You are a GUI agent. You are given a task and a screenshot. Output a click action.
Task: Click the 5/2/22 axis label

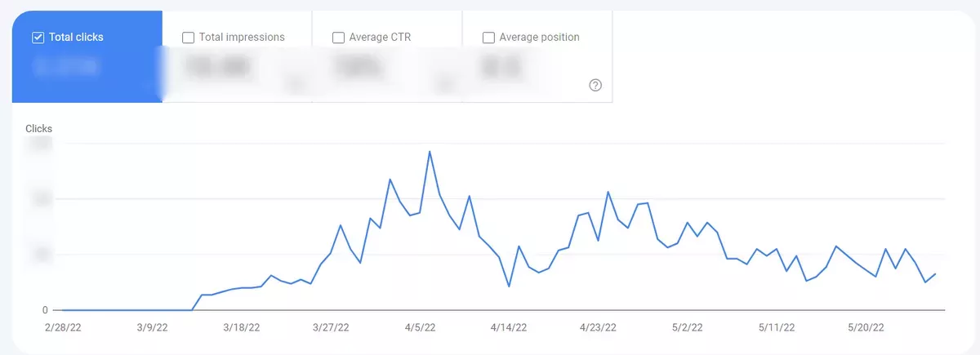[687, 328]
